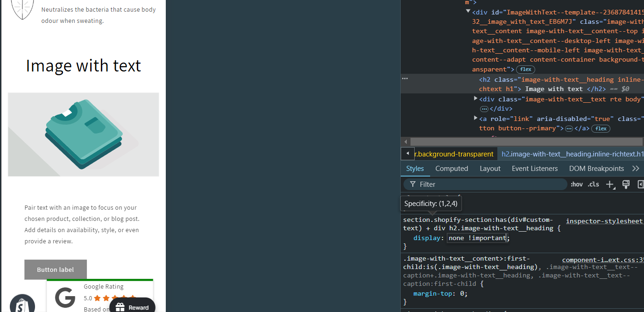Toggle the computed styles sidebar icon
This screenshot has height=312, width=644.
(x=641, y=184)
